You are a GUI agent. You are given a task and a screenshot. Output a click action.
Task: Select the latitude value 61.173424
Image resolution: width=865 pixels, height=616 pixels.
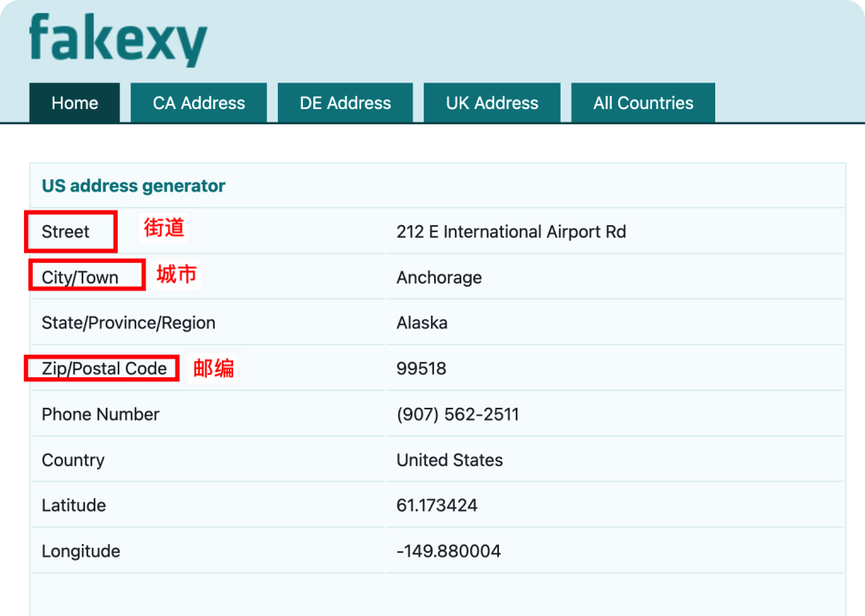[x=437, y=505]
